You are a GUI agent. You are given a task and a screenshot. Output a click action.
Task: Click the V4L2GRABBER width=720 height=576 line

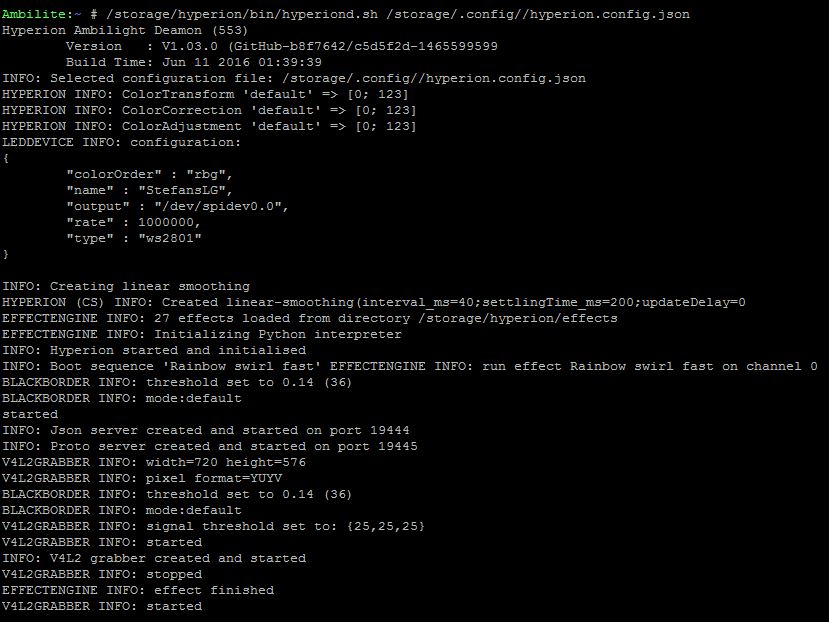[154, 462]
